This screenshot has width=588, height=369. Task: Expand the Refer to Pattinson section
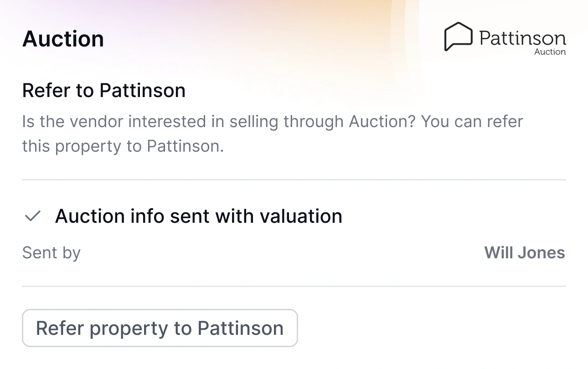pyautogui.click(x=104, y=90)
